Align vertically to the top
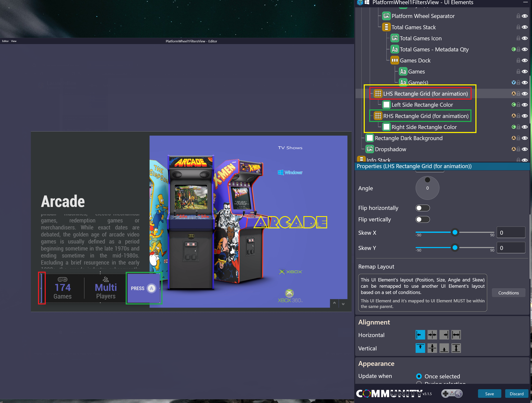The height and width of the screenshot is (403, 532). (420, 348)
